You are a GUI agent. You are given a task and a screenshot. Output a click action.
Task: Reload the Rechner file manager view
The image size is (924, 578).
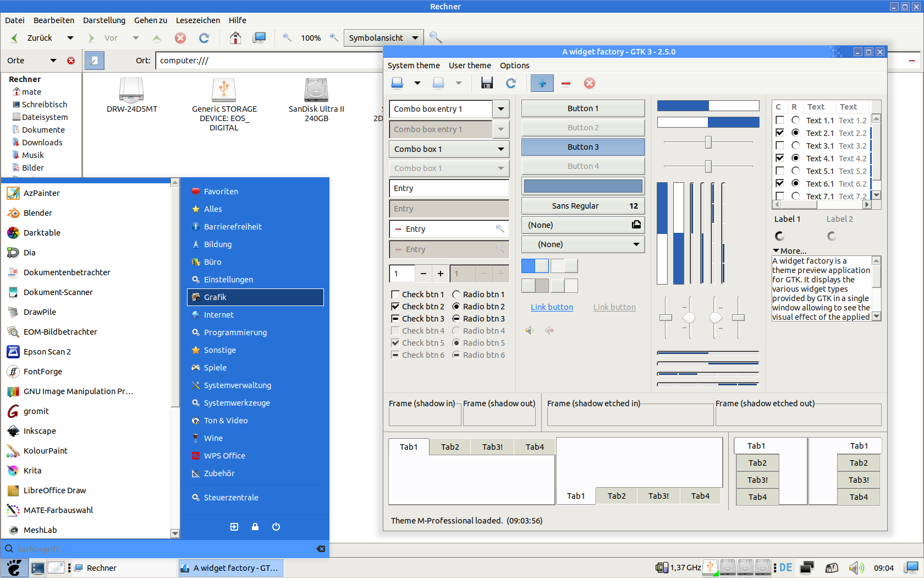point(204,38)
